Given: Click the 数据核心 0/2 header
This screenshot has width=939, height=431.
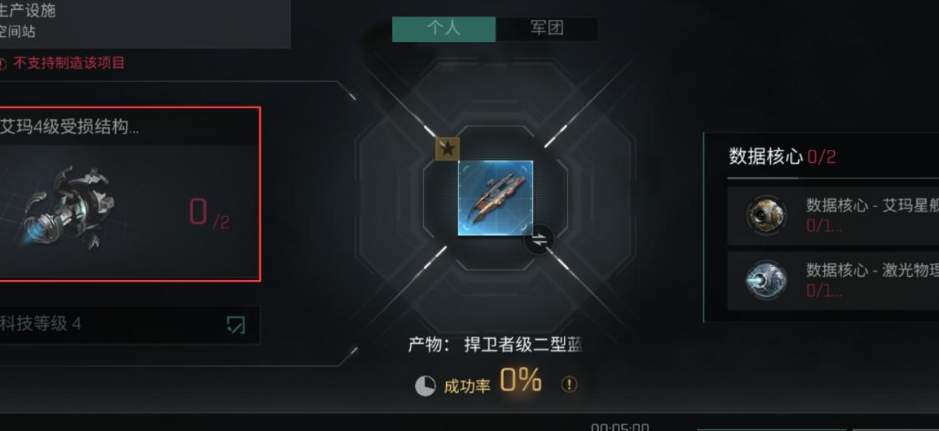Looking at the screenshot, I should pyautogui.click(x=782, y=157).
